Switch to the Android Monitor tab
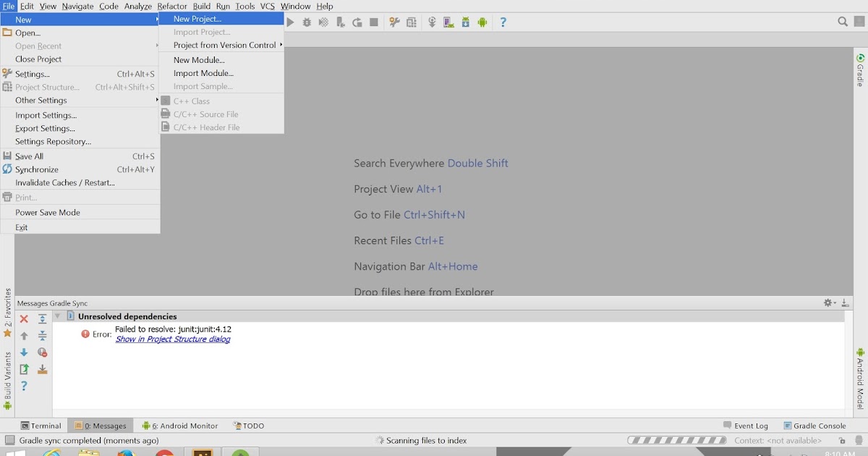This screenshot has height=456, width=868. (x=179, y=426)
